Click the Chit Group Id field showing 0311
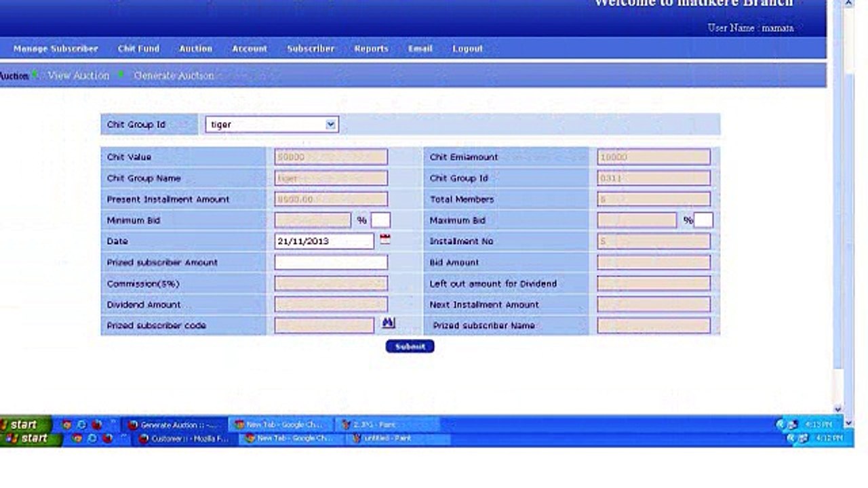This screenshot has width=868, height=488. click(654, 178)
